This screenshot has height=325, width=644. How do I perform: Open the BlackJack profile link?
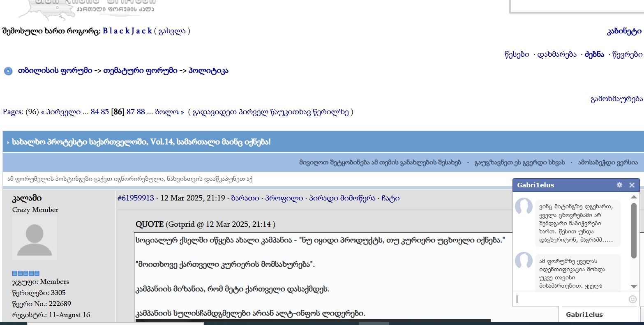(127, 31)
